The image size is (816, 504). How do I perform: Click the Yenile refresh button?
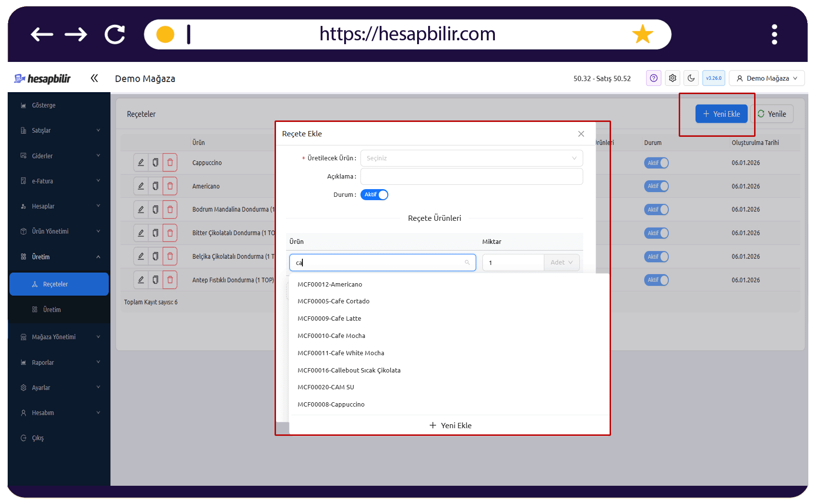(x=772, y=114)
